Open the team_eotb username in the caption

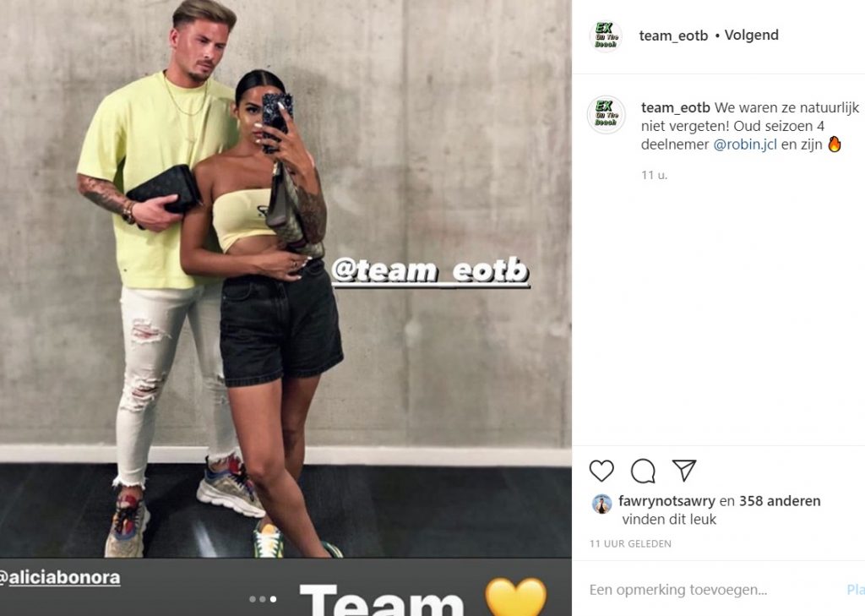(x=675, y=107)
